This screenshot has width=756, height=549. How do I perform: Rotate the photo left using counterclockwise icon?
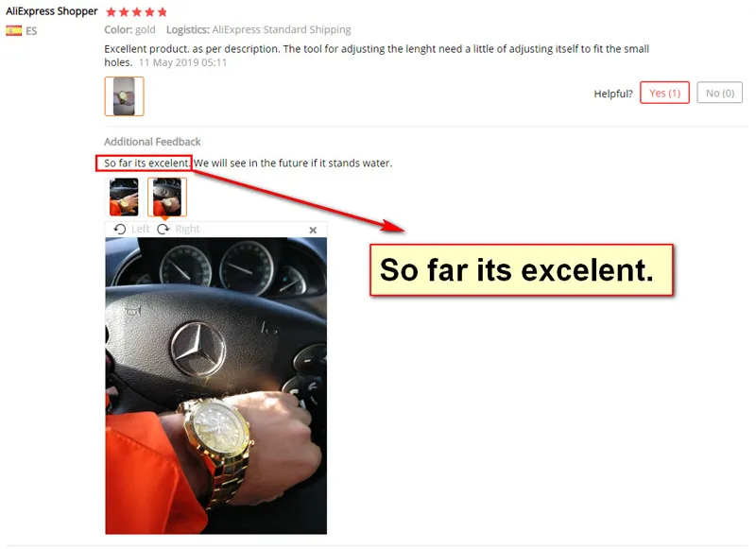click(120, 229)
